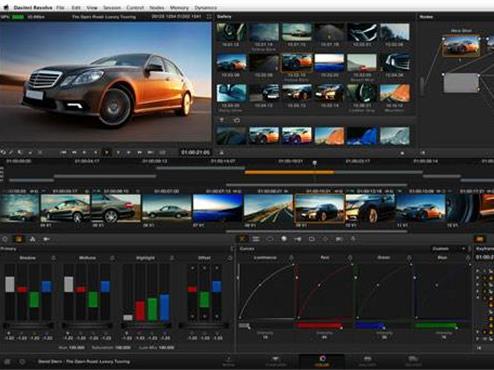Reset the Shadow controls icon

tap(54, 258)
